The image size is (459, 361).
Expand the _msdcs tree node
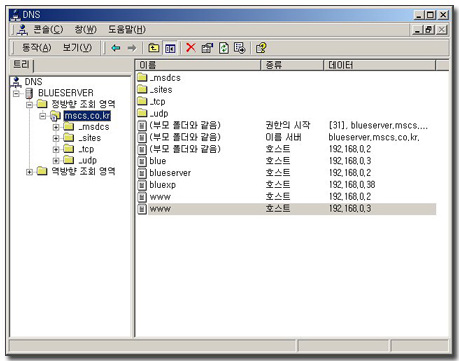[x=56, y=127]
